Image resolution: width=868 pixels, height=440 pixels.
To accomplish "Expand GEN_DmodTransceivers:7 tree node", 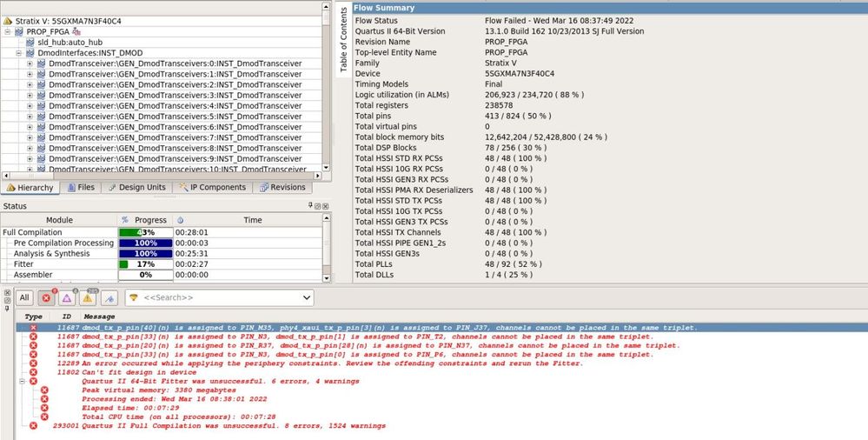I will coord(30,137).
